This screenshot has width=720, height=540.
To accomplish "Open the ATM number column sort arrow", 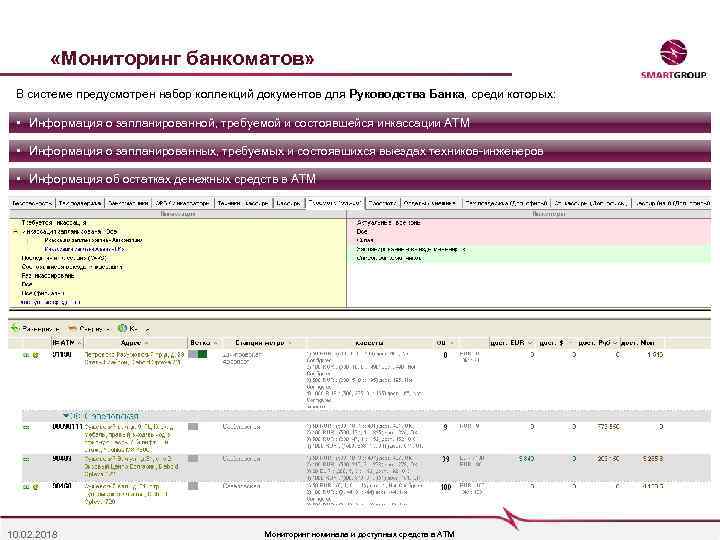I will click(79, 343).
